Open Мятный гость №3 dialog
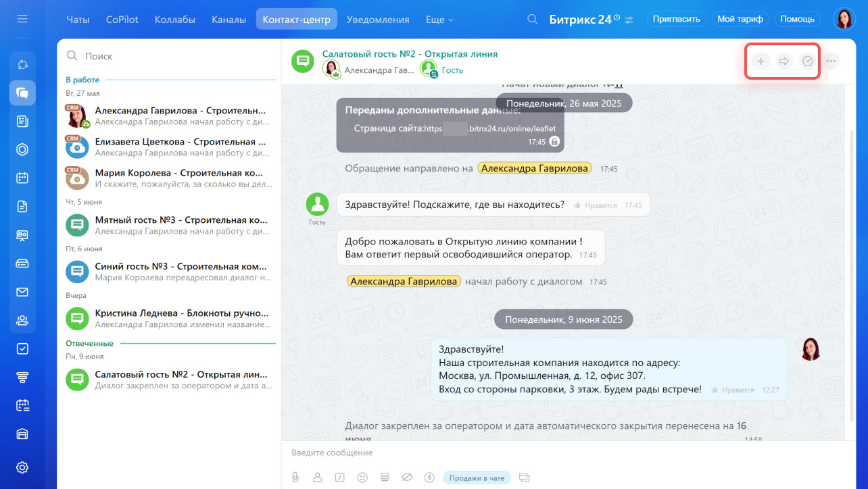868x489 pixels. [169, 226]
